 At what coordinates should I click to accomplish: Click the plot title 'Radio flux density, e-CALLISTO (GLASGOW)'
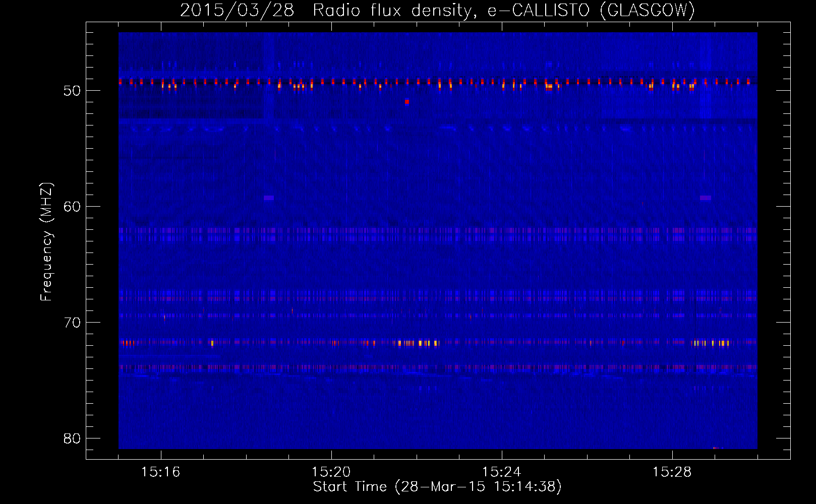[x=504, y=10]
